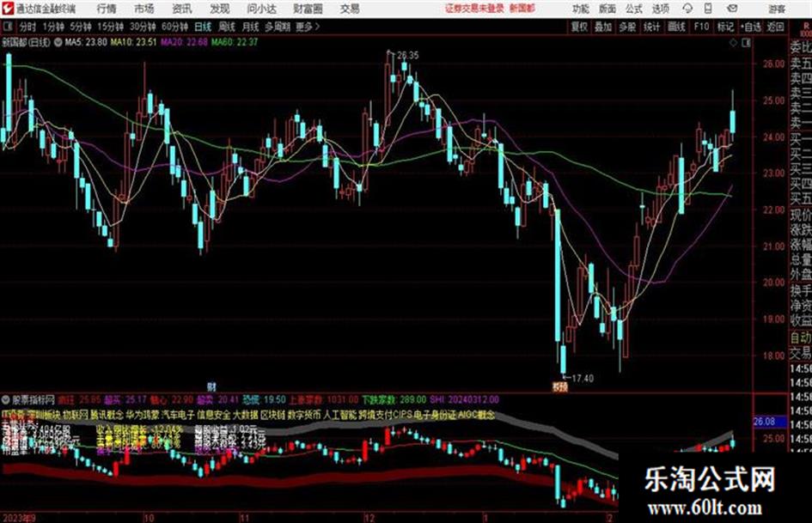Click the 17.40 low price marker

[x=583, y=379]
